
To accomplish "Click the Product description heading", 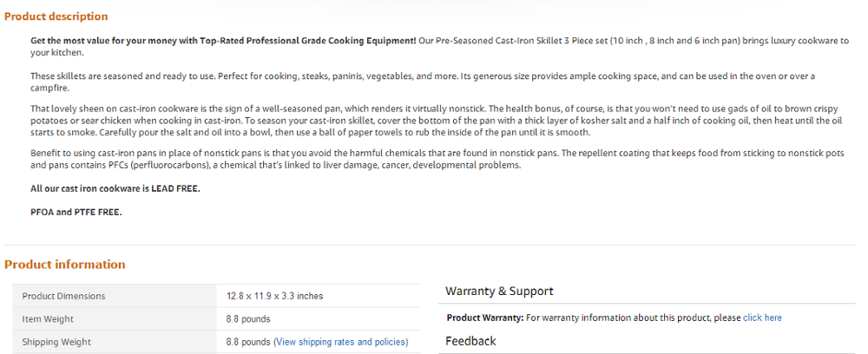I will [56, 16].
